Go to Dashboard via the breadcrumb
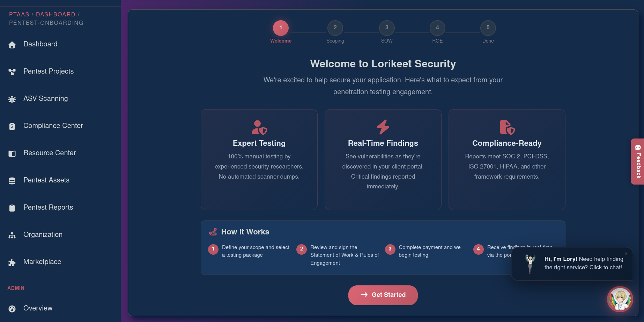The width and height of the screenshot is (644, 322). 55,14
